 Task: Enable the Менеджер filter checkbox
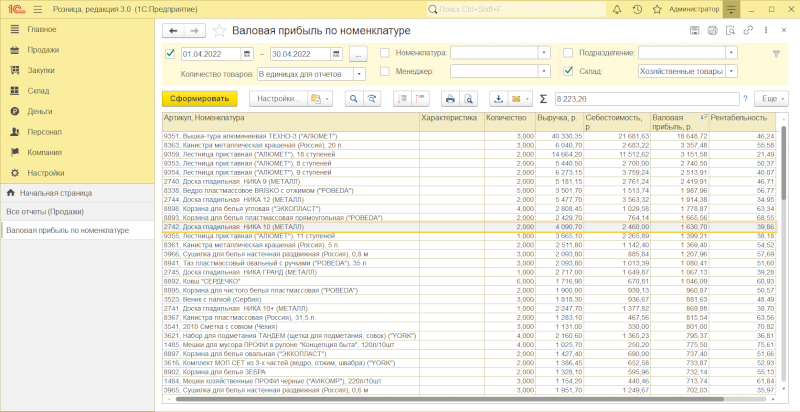point(385,71)
